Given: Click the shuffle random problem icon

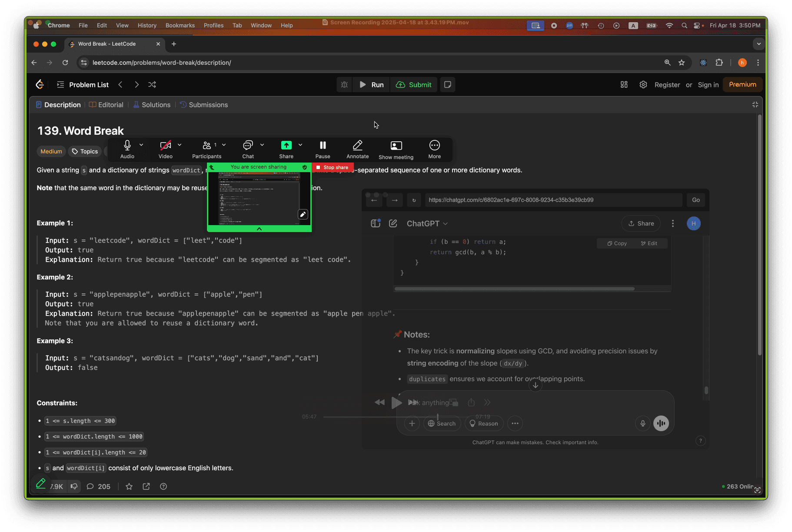Looking at the screenshot, I should pyautogui.click(x=152, y=85).
